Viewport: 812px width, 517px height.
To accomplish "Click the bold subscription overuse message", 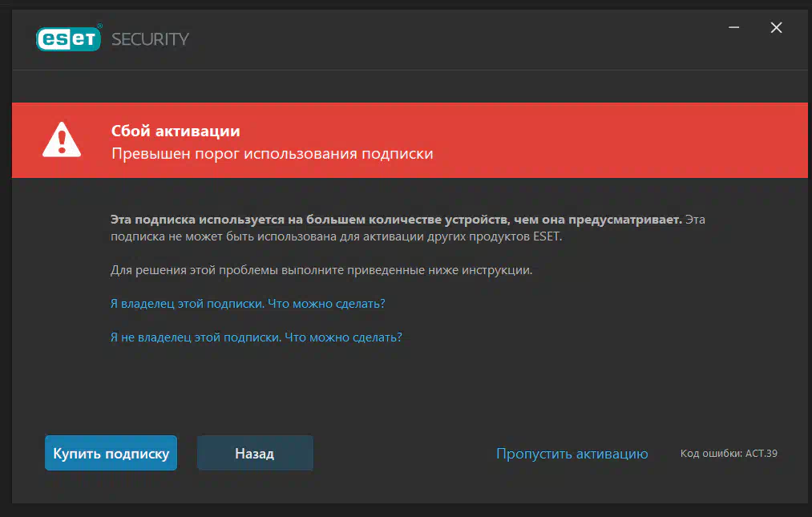I will tap(396, 220).
